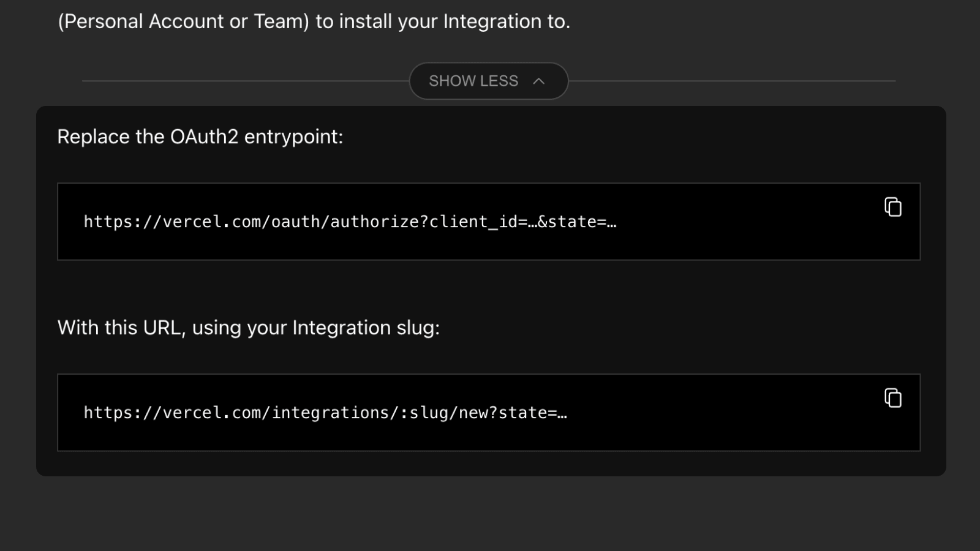Click 'With this URL, using your Integration slug:' text

pos(248,328)
